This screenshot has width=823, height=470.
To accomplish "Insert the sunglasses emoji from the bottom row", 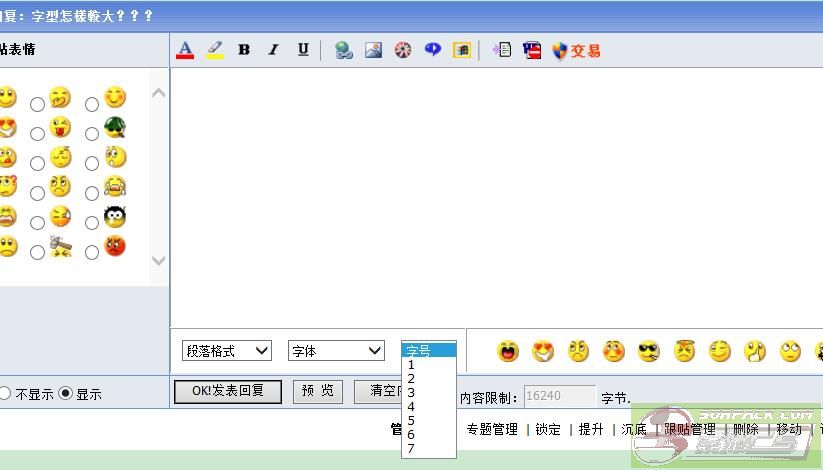I will pyautogui.click(x=648, y=351).
